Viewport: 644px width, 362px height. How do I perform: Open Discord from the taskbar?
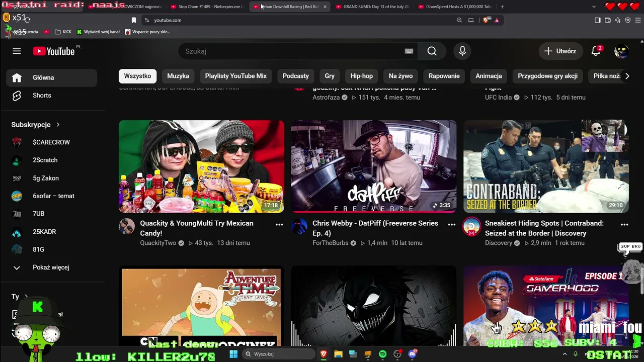coord(413,354)
